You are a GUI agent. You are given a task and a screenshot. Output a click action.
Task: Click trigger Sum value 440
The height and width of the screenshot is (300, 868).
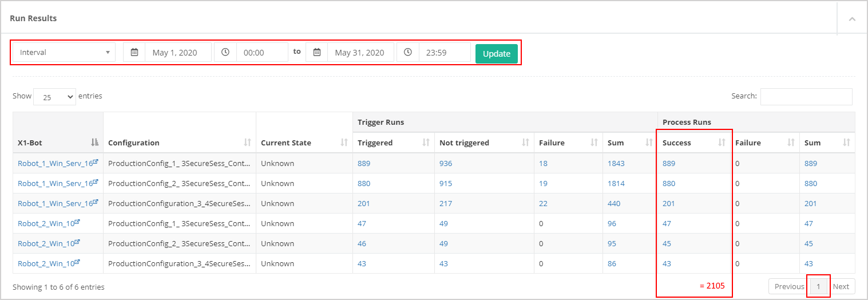click(614, 203)
